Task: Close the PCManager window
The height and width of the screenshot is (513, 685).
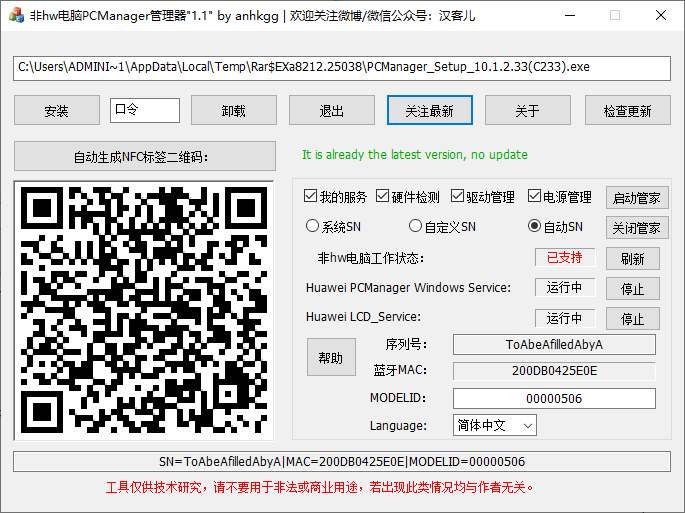Action: [x=661, y=15]
